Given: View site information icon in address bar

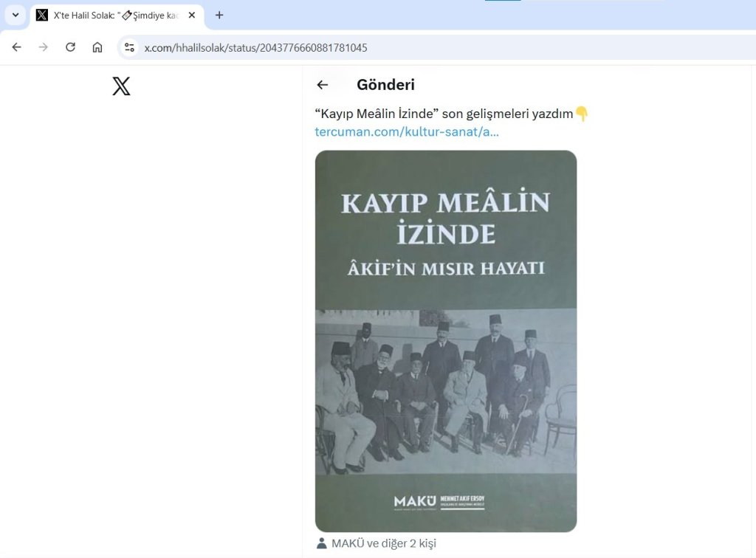Looking at the screenshot, I should click(x=129, y=47).
